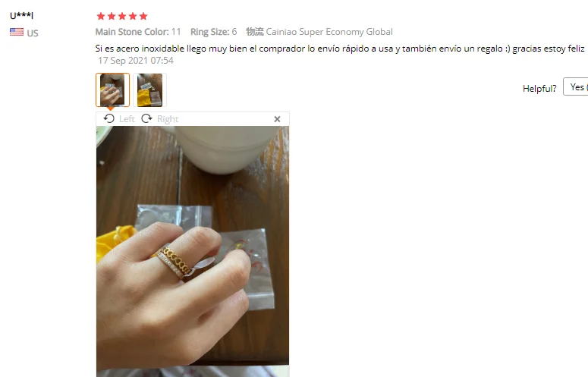Mark review helpful with Yes button

tap(576, 87)
